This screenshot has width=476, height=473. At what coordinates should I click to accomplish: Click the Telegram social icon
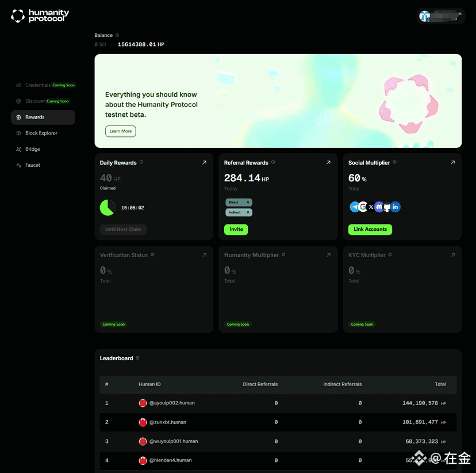point(355,207)
